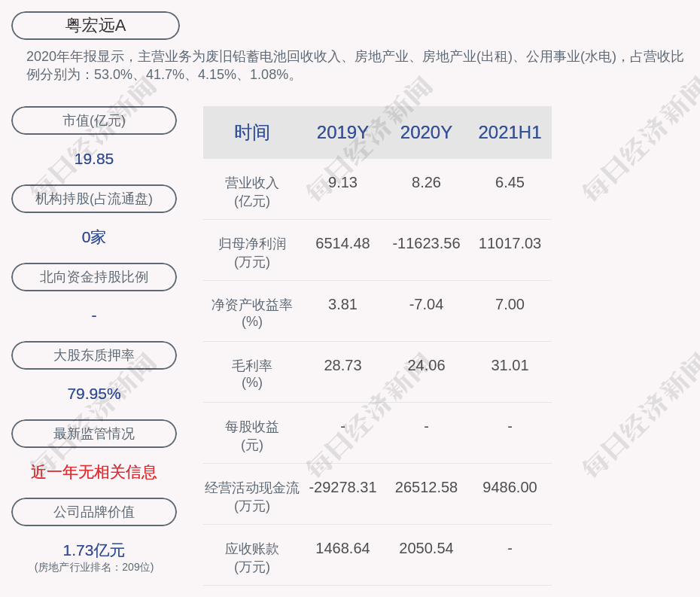
Task: Click the 粤宏远A company name pill
Action: click(96, 26)
